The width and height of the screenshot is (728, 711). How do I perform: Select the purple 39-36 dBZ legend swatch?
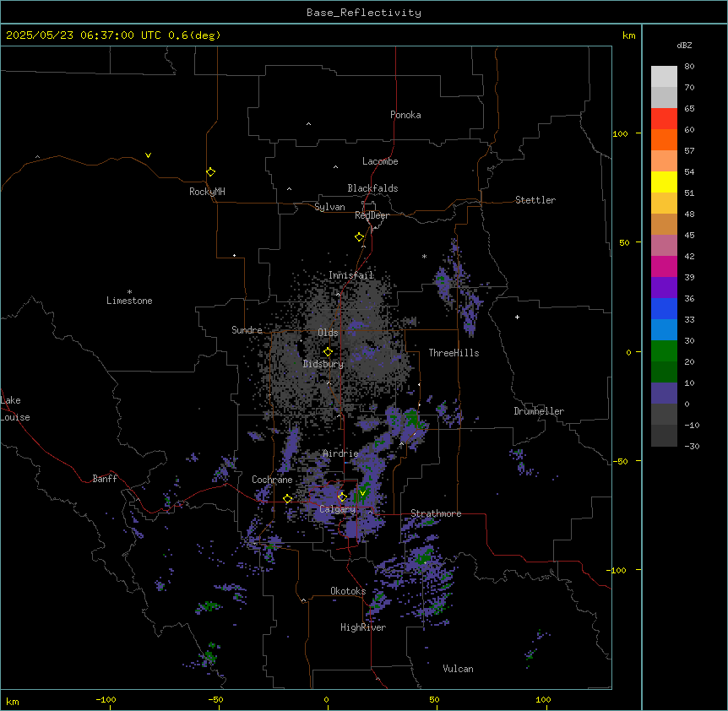click(x=664, y=287)
